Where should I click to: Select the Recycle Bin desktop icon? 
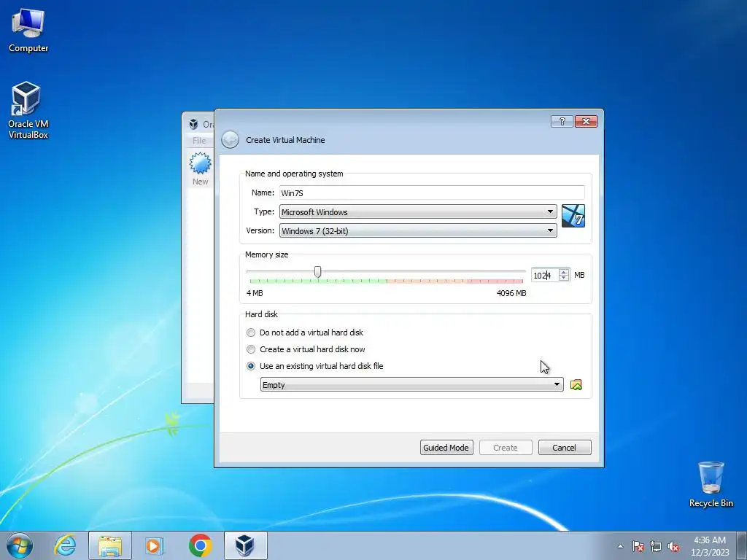coord(711,484)
